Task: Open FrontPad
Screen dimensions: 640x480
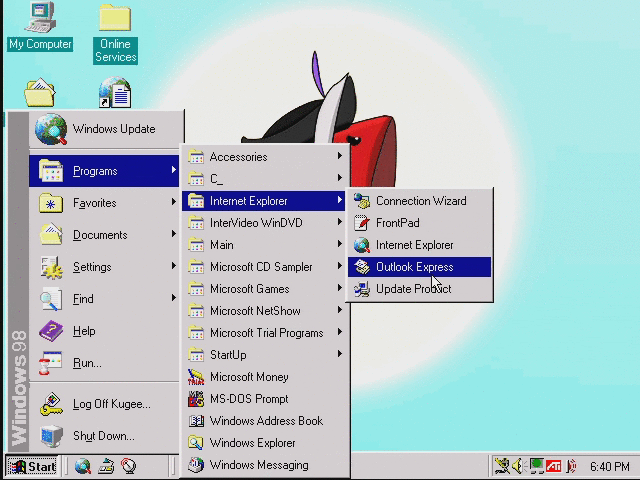Action: point(420,223)
